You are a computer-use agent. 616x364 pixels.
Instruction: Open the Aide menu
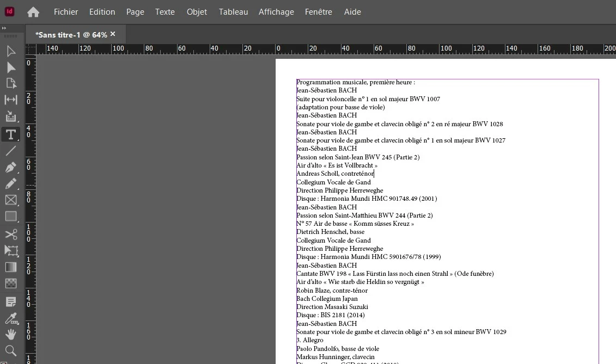pos(352,12)
